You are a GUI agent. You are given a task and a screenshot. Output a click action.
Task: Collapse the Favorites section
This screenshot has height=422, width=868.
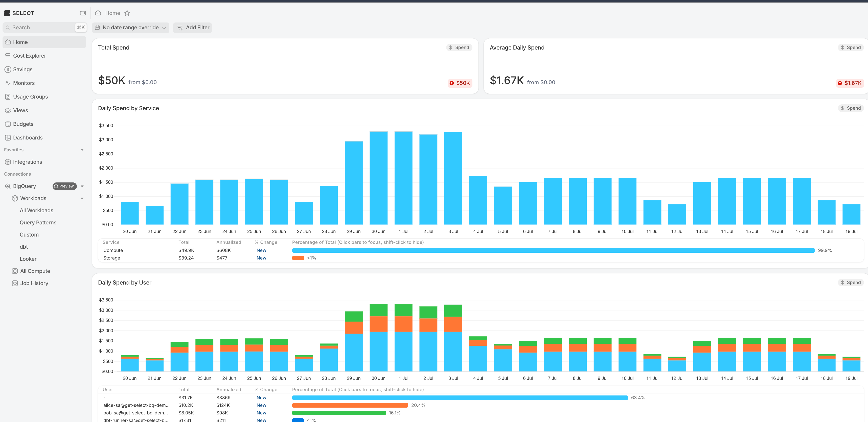pyautogui.click(x=82, y=150)
